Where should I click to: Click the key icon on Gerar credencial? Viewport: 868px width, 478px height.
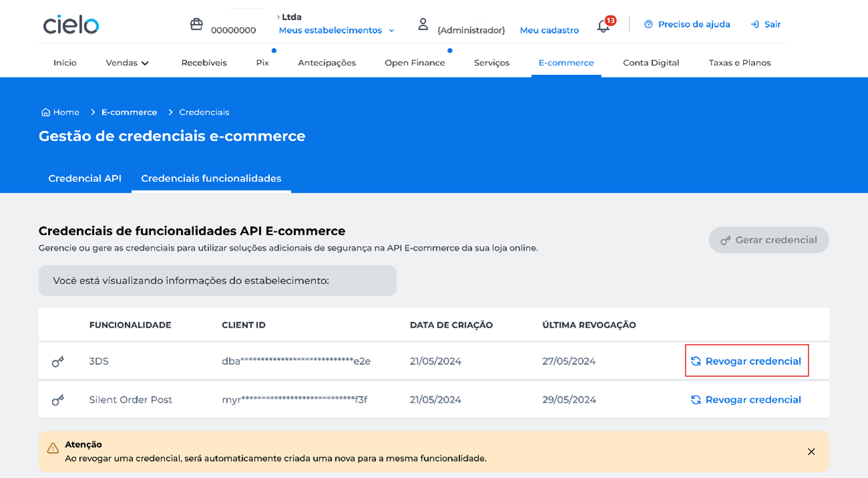click(x=726, y=240)
